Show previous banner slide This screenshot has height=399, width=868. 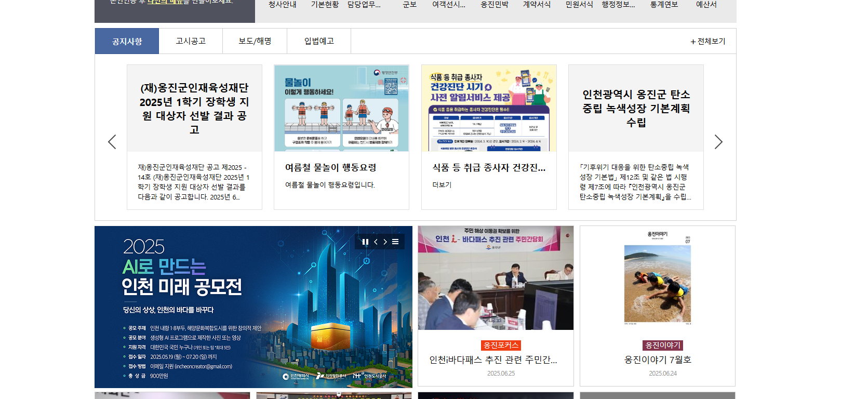click(376, 242)
